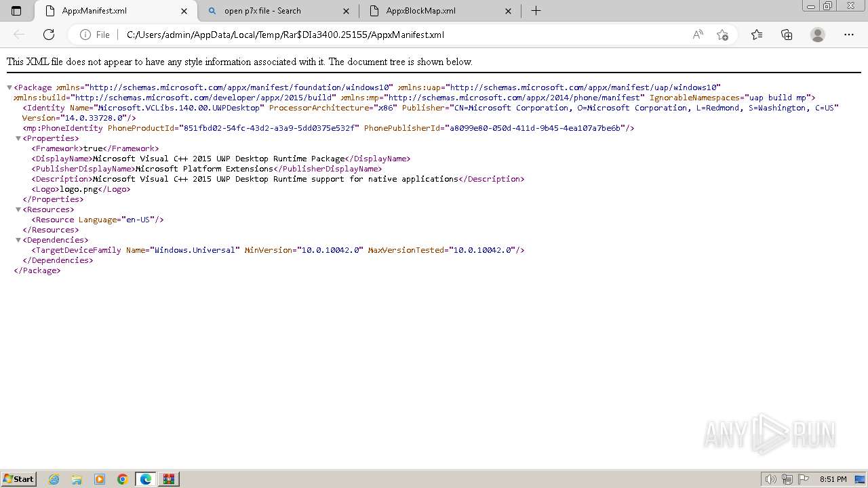Add this page to favorites
Viewport: 868px width, 488px height.
click(722, 35)
